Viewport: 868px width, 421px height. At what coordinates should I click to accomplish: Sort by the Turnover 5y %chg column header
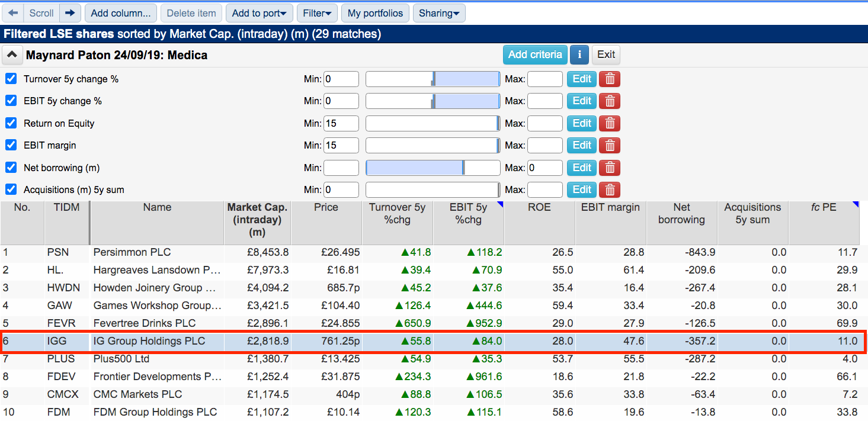pyautogui.click(x=398, y=222)
